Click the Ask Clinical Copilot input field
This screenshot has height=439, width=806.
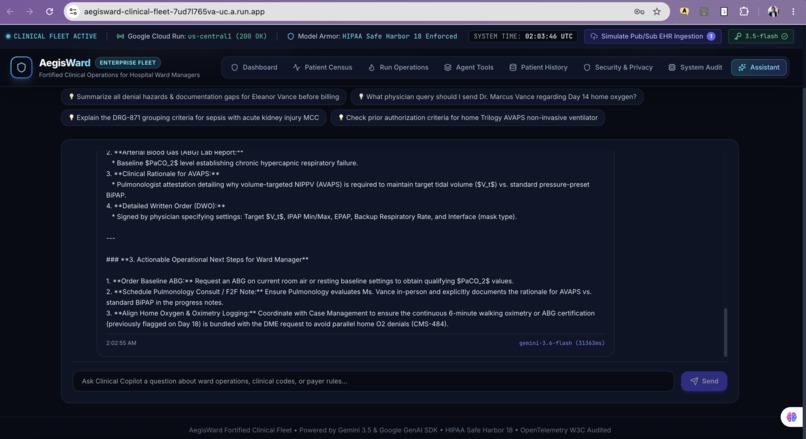coord(373,381)
